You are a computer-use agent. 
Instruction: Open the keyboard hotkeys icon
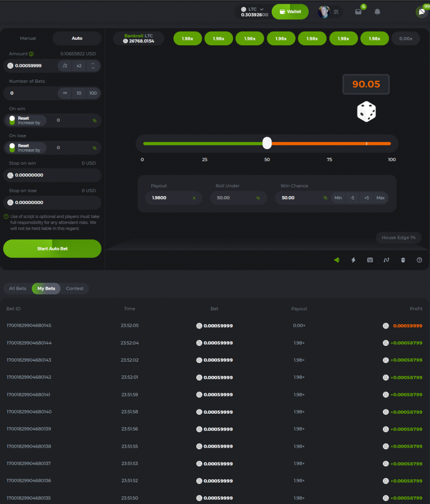coord(370,260)
